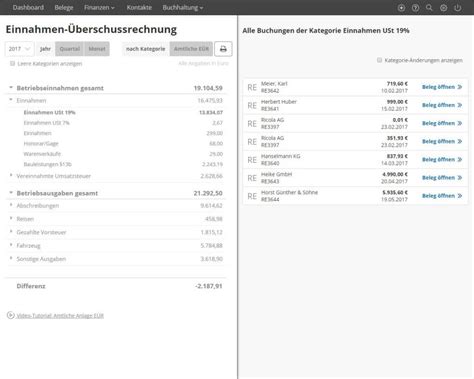Go to Dashboard in the navigation
The width and height of the screenshot is (474, 379).
coord(28,7)
